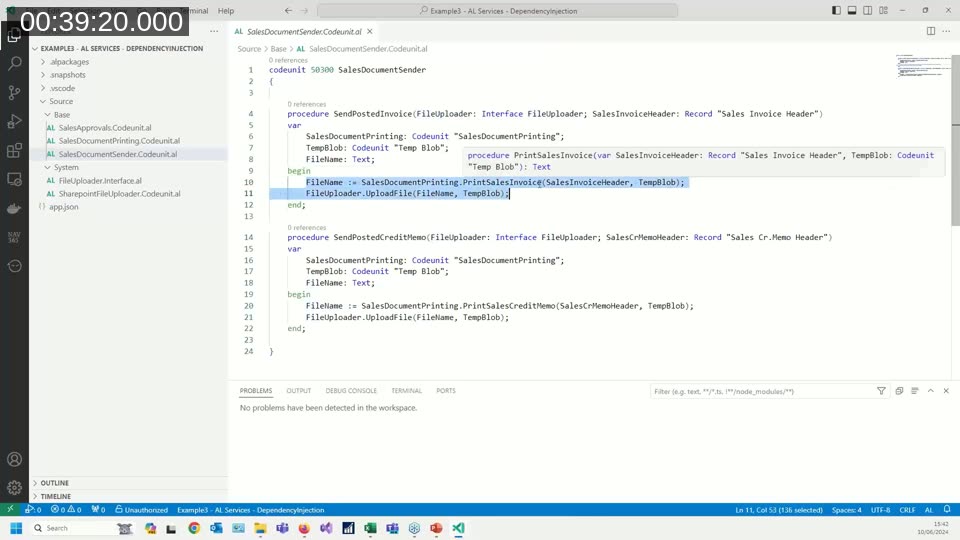Open the remote window indicator in status bar
The image size is (960, 540).
(10, 509)
